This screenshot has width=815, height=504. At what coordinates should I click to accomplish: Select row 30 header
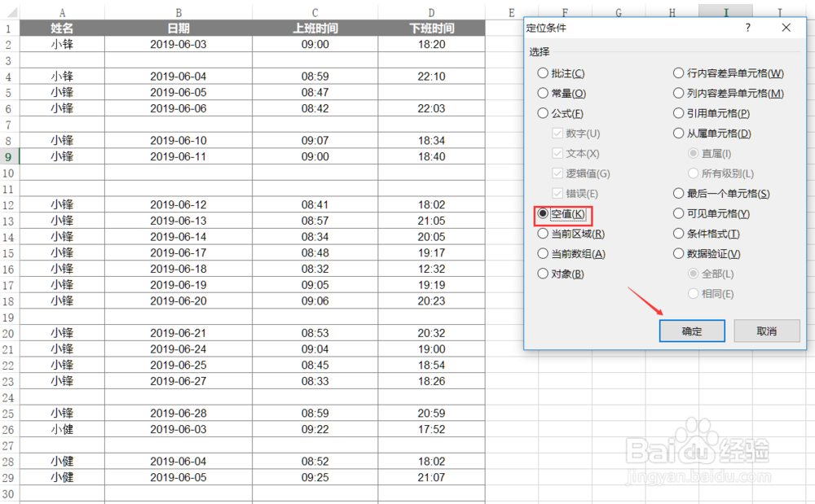pos(9,493)
